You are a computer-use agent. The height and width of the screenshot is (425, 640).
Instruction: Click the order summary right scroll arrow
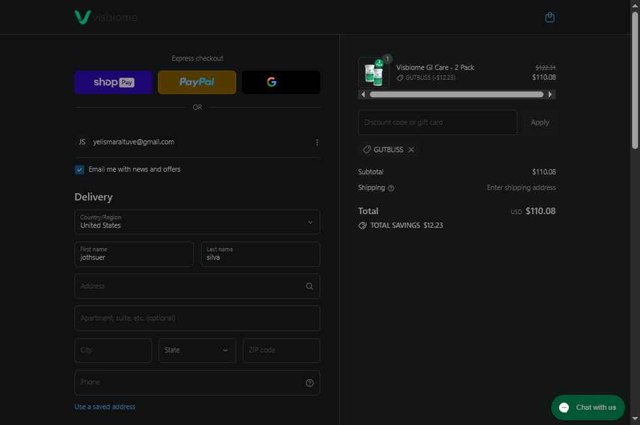tap(550, 95)
